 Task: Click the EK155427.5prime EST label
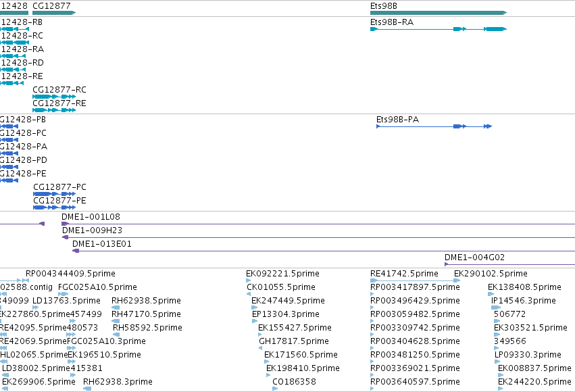pos(295,328)
